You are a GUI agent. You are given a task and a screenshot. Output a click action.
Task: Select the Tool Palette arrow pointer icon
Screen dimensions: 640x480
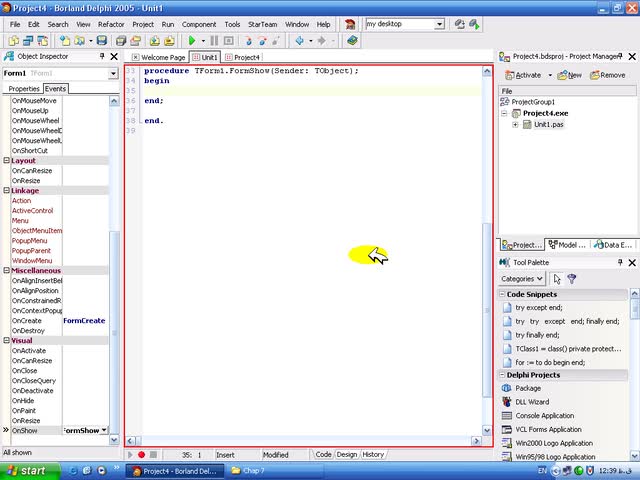coord(557,279)
